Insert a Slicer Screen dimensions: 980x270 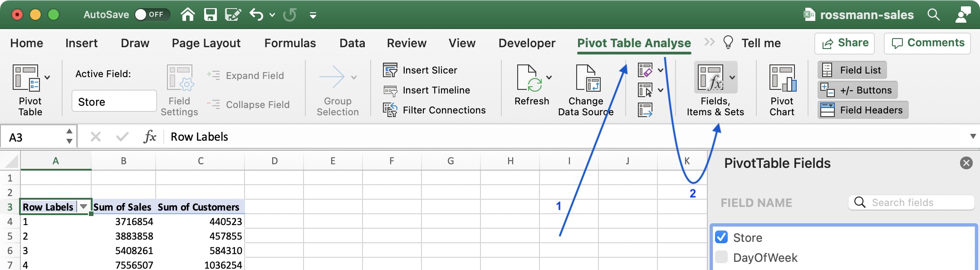tap(420, 70)
